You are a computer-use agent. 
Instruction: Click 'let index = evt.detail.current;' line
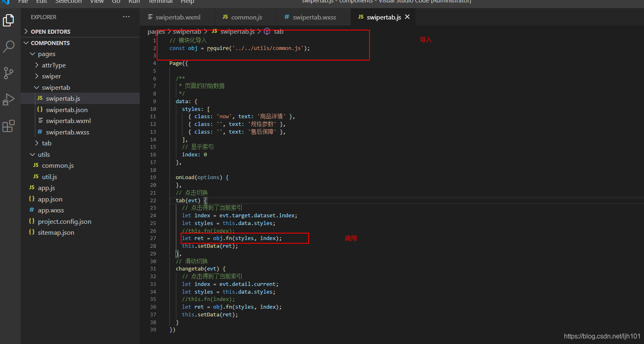click(x=230, y=284)
